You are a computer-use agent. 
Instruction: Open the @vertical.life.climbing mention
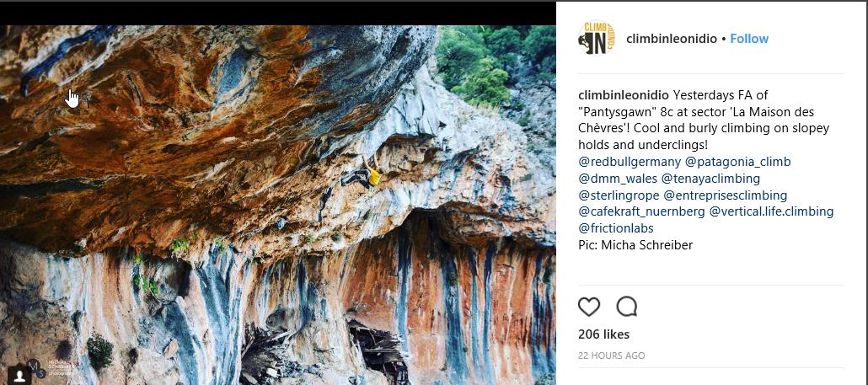(771, 211)
